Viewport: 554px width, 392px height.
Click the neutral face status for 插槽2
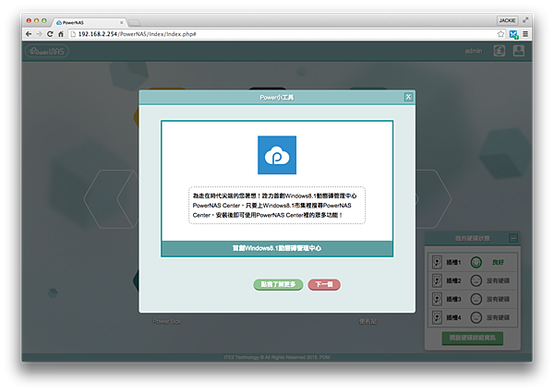[476, 280]
